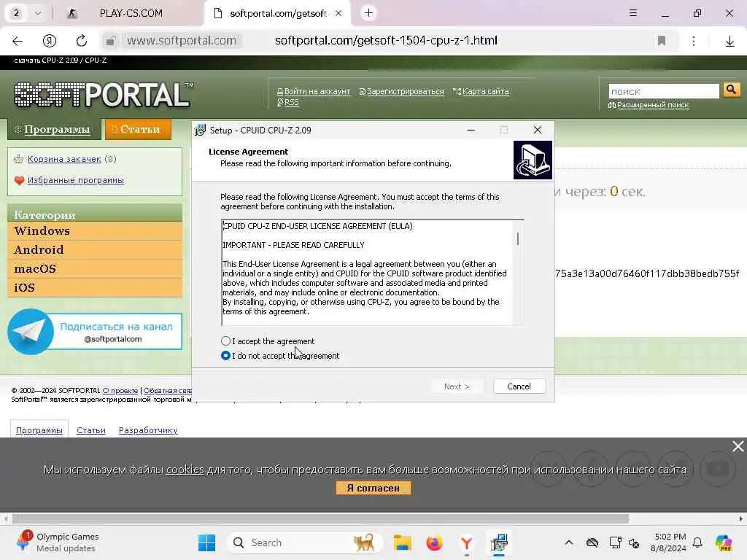The width and height of the screenshot is (747, 560).
Task: Click the CPU-Z setup taskbar icon
Action: 499,542
